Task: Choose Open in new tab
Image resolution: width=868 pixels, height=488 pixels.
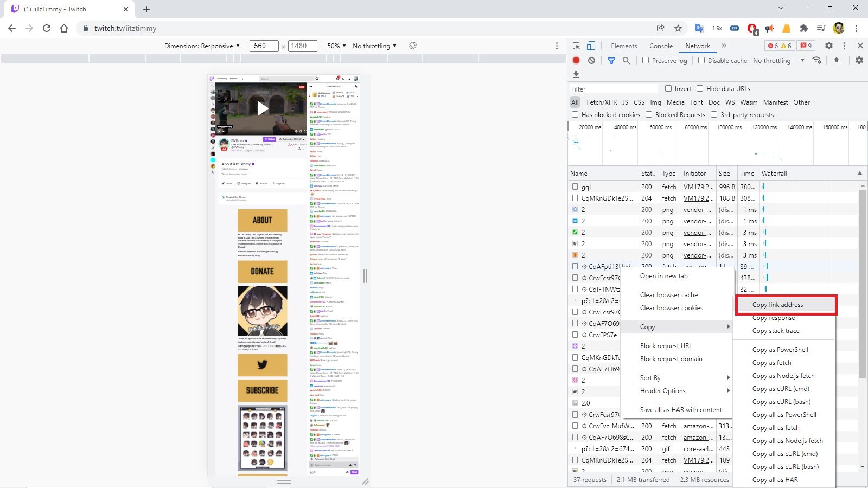Action: pyautogui.click(x=663, y=276)
